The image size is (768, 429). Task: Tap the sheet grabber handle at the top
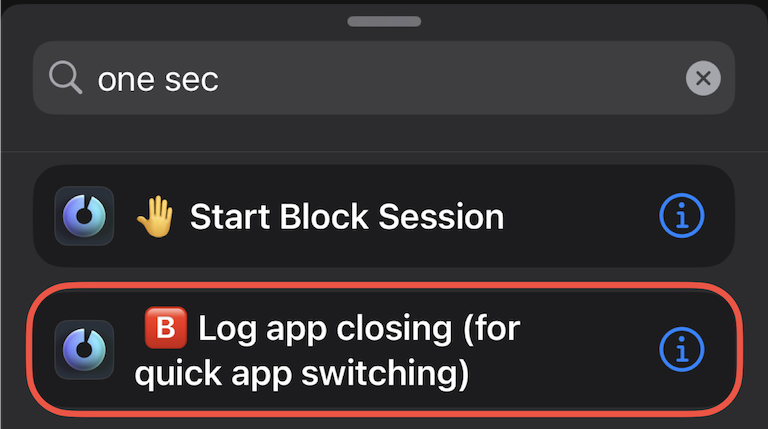coord(384,21)
